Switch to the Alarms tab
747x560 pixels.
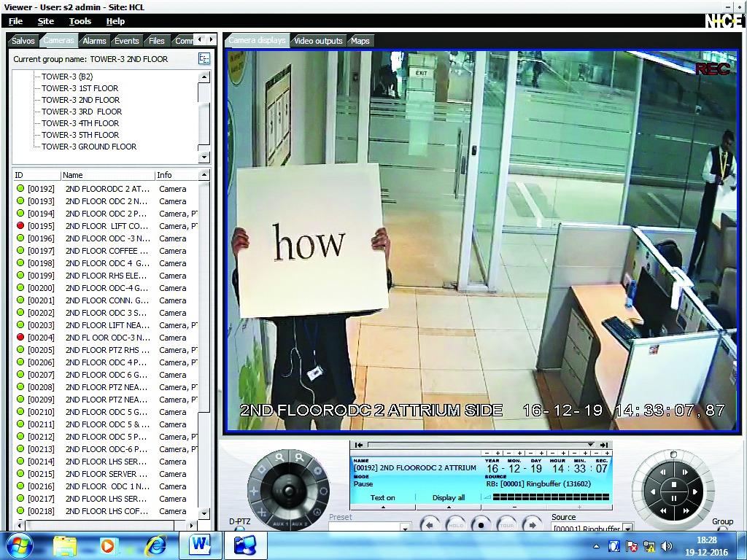[x=94, y=41]
